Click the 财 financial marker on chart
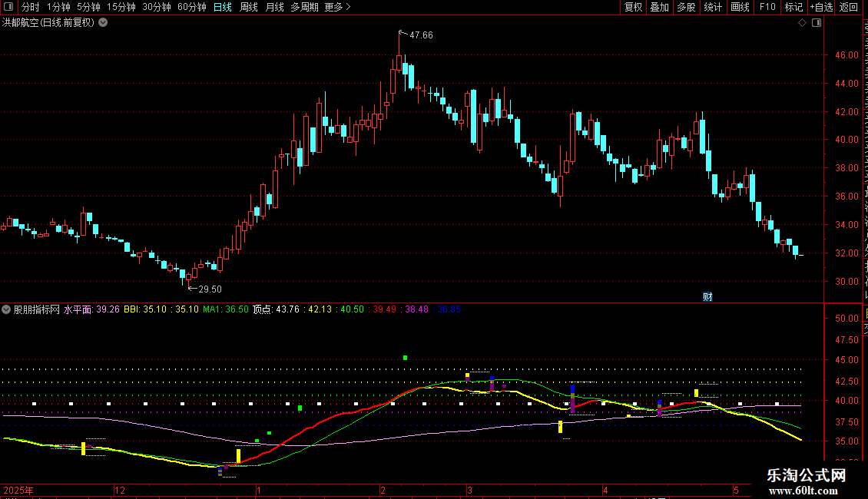868x499 pixels. (x=707, y=297)
